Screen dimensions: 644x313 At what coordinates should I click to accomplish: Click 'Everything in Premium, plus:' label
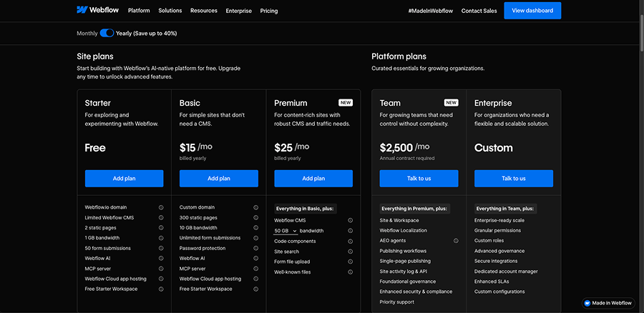(415, 209)
